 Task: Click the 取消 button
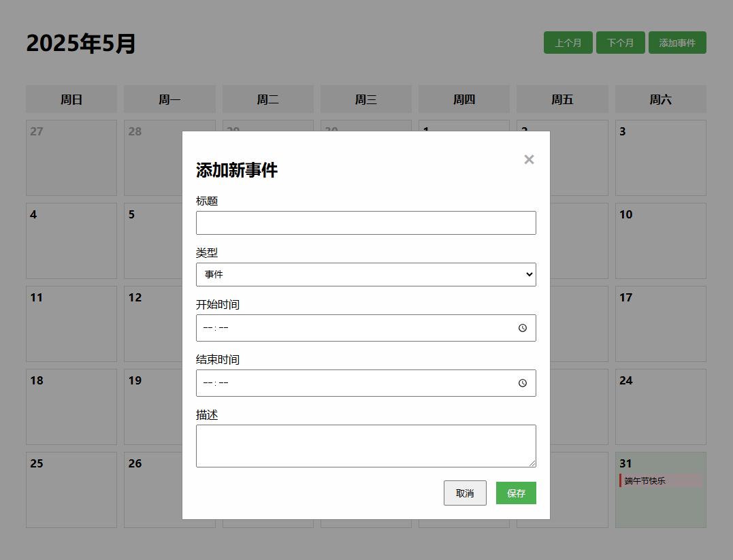point(465,493)
